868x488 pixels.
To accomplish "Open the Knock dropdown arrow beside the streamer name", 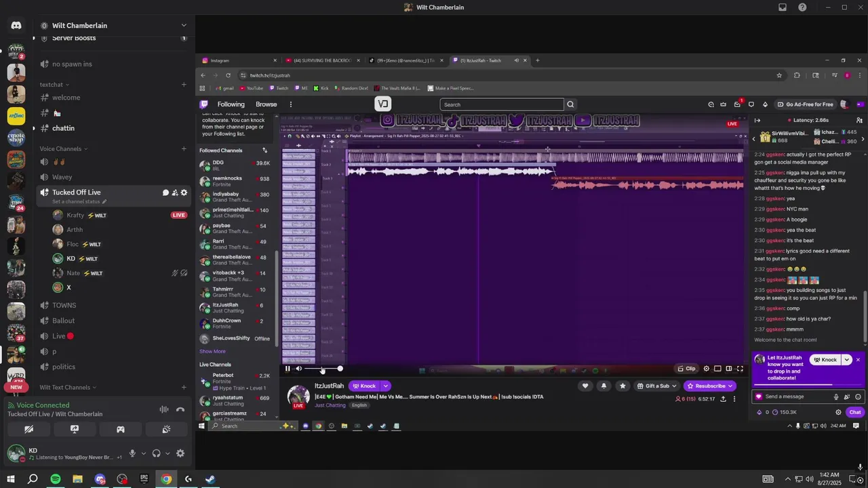I will tap(385, 386).
